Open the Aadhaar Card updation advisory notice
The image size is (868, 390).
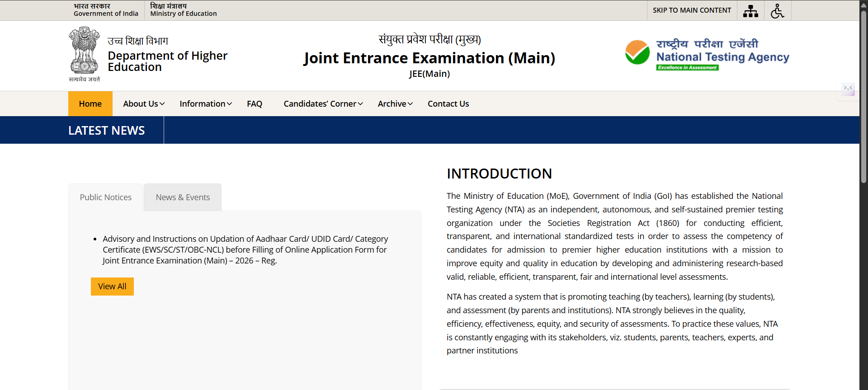[x=245, y=249]
